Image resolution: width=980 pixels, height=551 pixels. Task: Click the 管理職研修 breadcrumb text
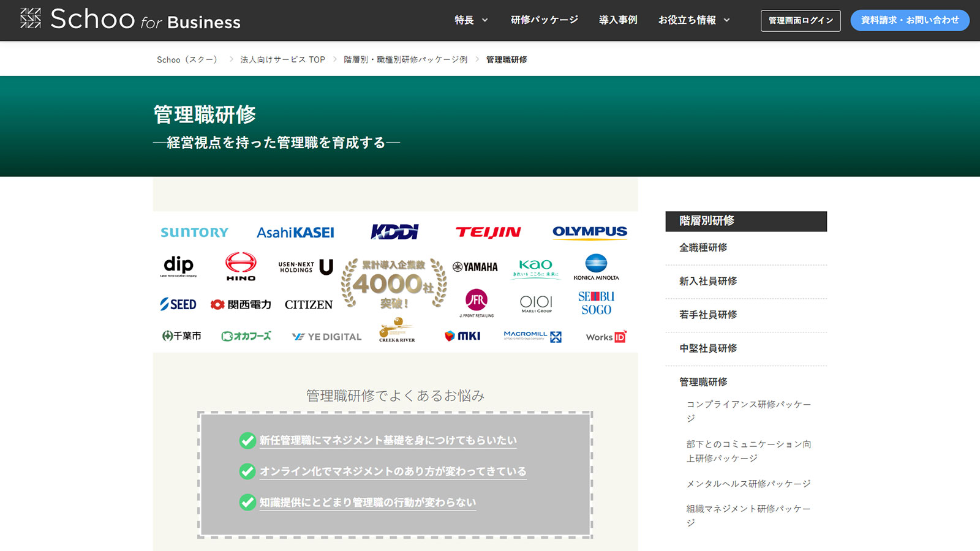click(x=507, y=59)
